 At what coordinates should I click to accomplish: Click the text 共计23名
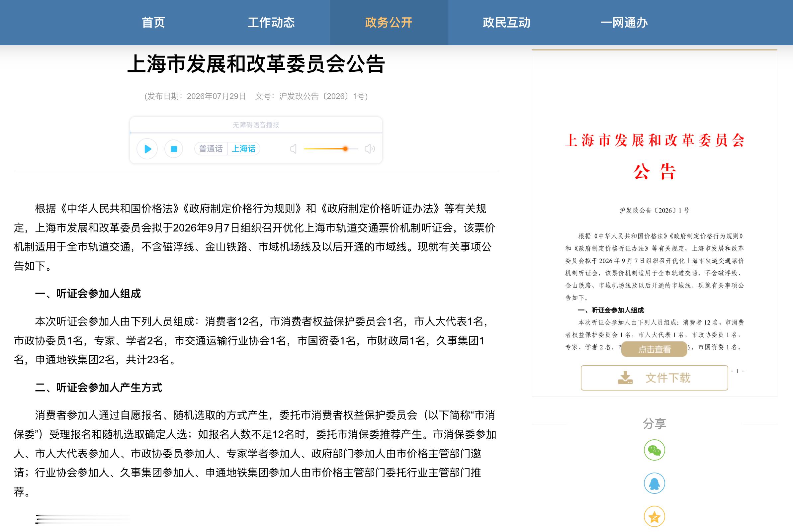click(x=147, y=360)
